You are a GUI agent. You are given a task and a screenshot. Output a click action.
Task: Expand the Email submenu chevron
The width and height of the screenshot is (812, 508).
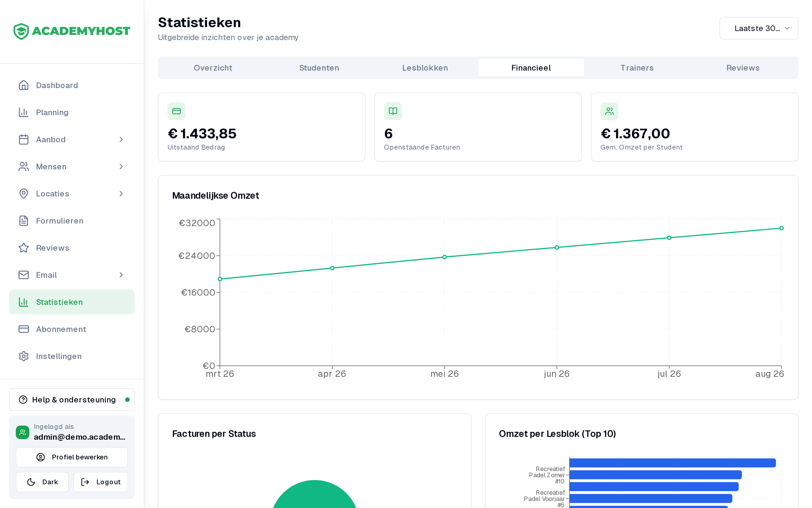click(x=121, y=275)
